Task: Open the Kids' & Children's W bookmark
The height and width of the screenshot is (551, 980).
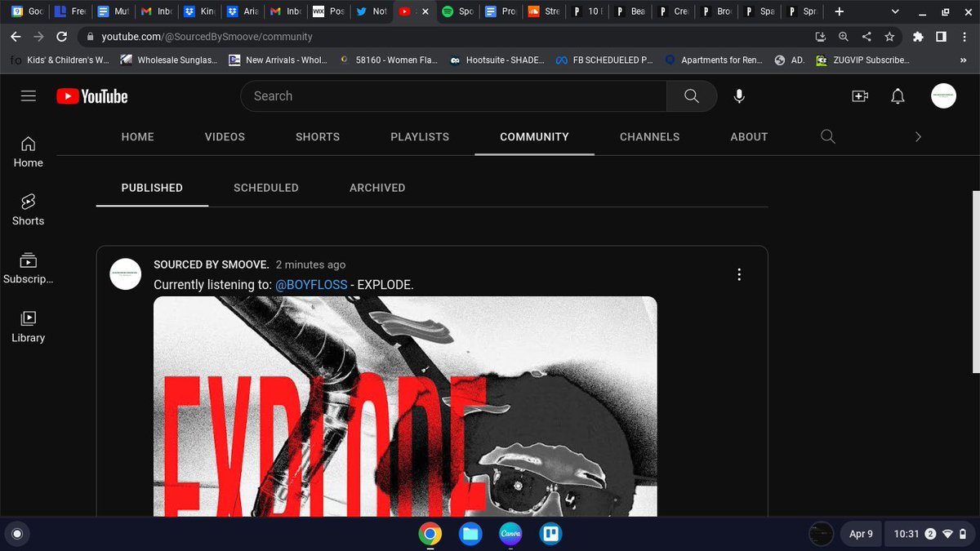Action: pyautogui.click(x=58, y=60)
